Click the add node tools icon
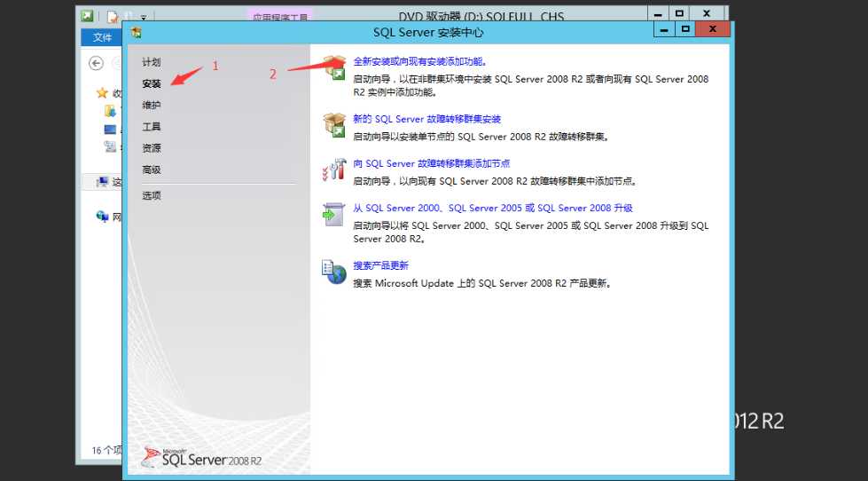 334,170
